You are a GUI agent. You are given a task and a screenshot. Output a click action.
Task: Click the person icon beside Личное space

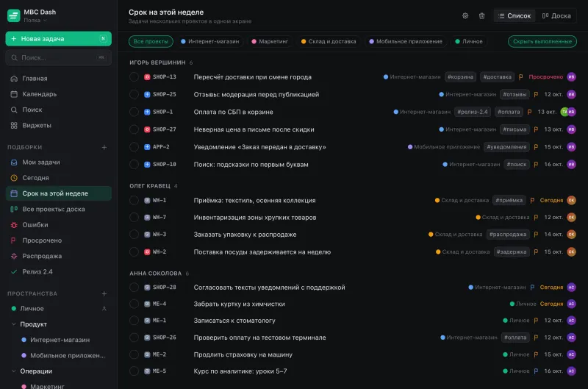tap(104, 308)
